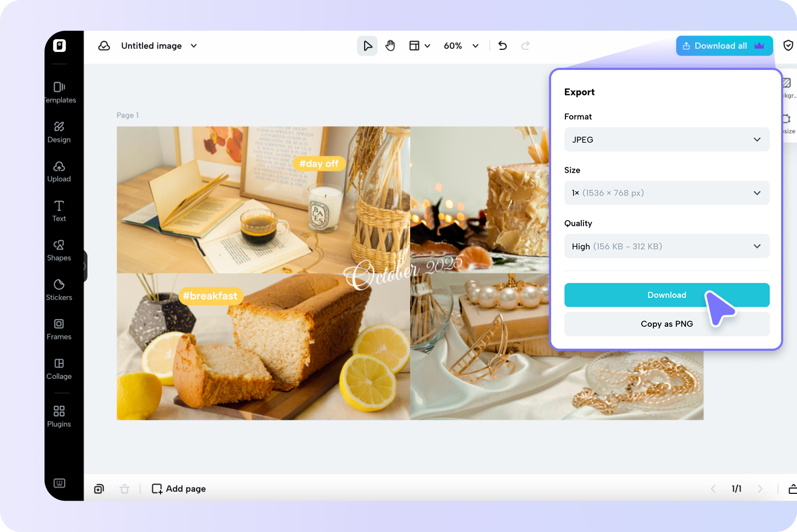Image resolution: width=797 pixels, height=532 pixels.
Task: Open the Untitled image name dropdown
Action: point(160,46)
